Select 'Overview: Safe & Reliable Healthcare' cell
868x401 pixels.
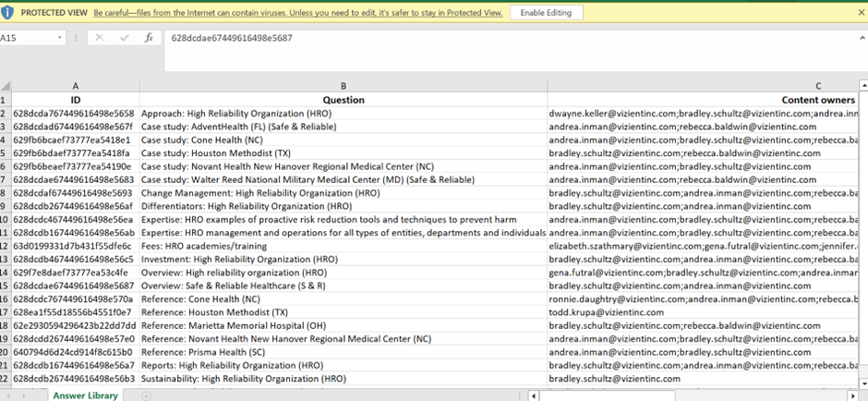(344, 286)
